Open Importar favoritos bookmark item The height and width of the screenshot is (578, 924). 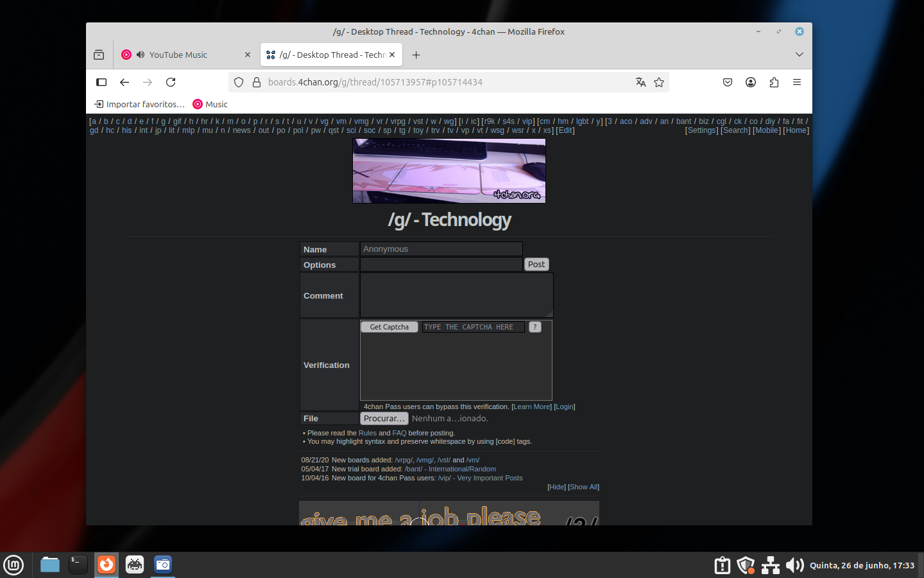tap(139, 104)
